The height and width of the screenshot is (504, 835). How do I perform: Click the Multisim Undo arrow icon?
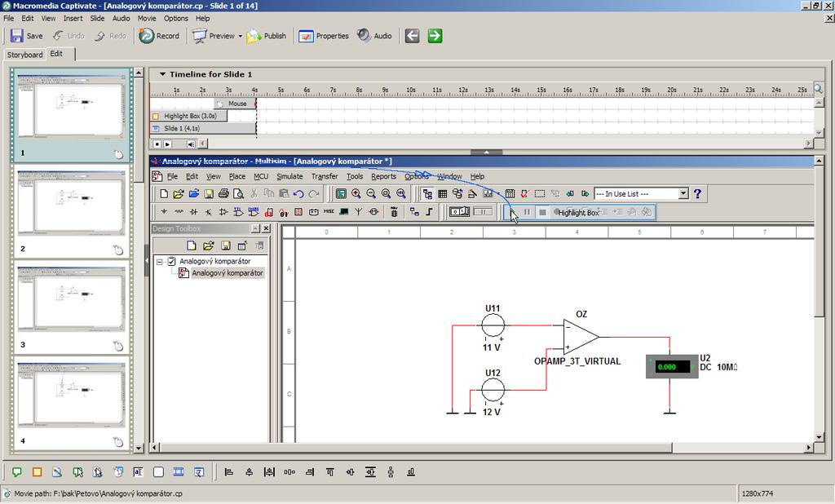click(298, 194)
